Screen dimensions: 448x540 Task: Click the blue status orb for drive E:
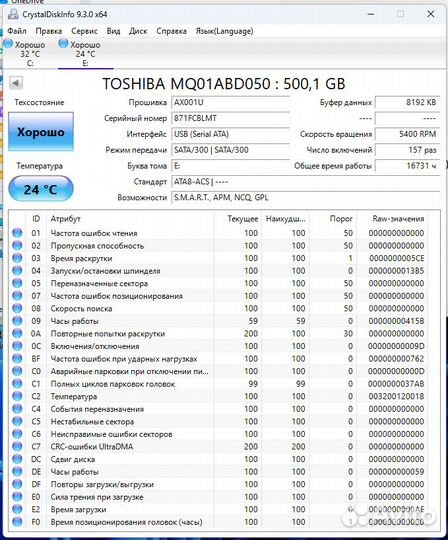click(x=63, y=44)
